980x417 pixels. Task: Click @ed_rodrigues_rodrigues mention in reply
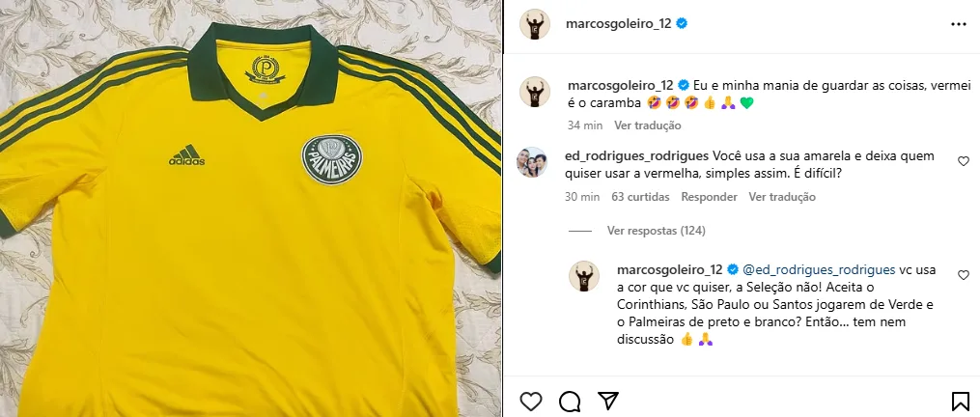[x=819, y=270]
